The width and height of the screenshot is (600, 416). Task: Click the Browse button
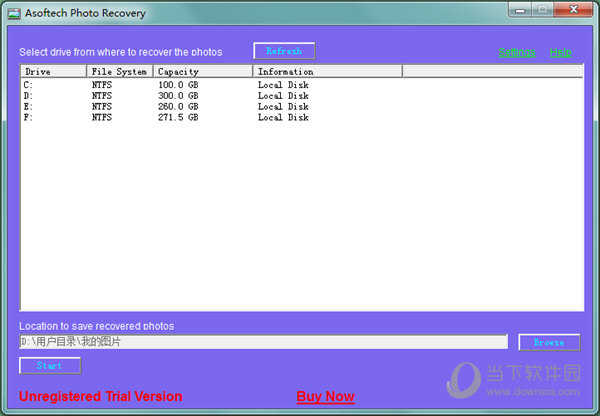click(549, 342)
